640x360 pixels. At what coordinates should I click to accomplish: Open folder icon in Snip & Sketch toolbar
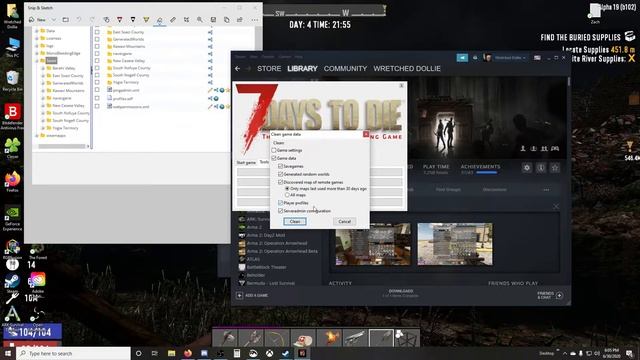(65, 20)
